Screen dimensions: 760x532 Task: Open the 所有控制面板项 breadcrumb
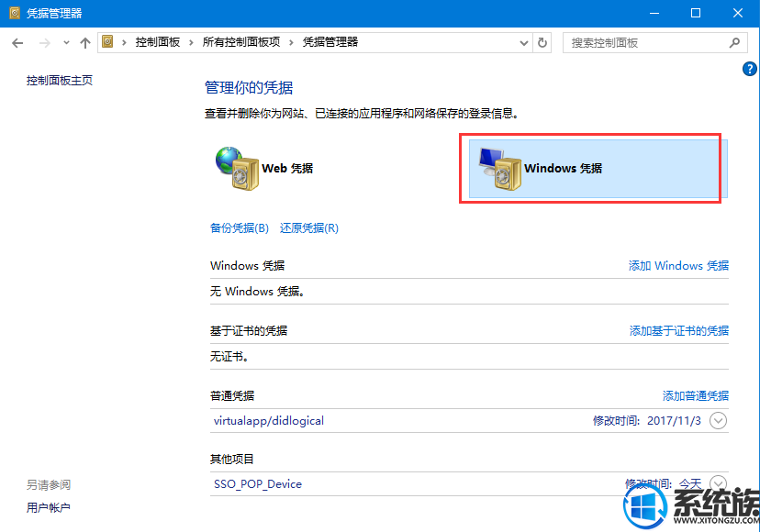click(x=240, y=42)
